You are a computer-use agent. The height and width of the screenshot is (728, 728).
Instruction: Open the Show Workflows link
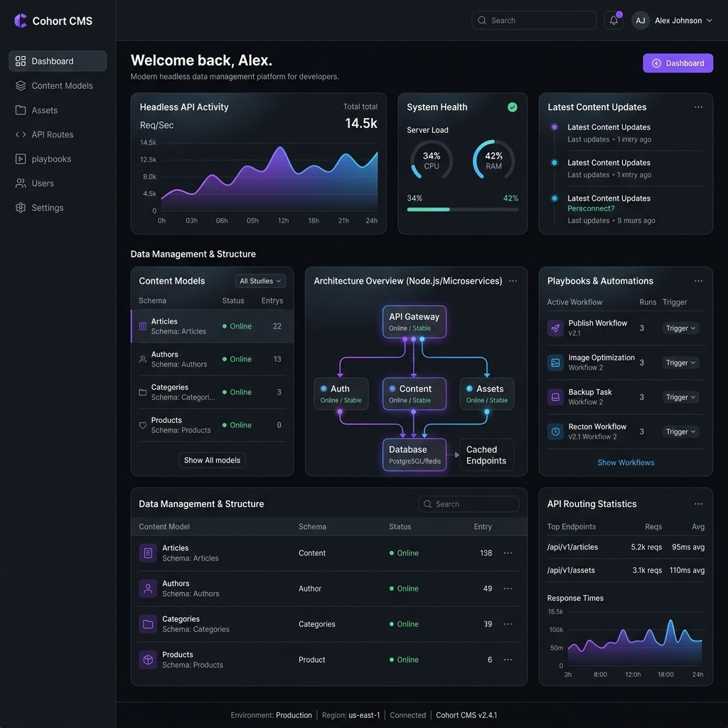[x=626, y=462]
